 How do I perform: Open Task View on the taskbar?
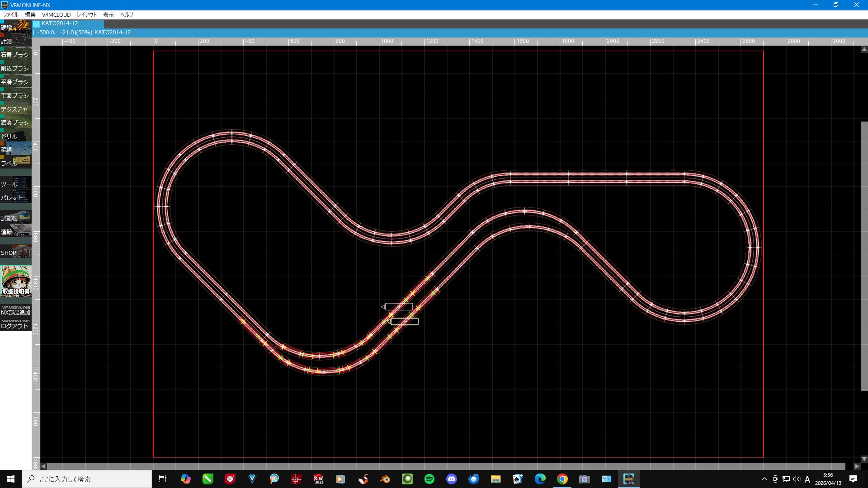[x=163, y=479]
